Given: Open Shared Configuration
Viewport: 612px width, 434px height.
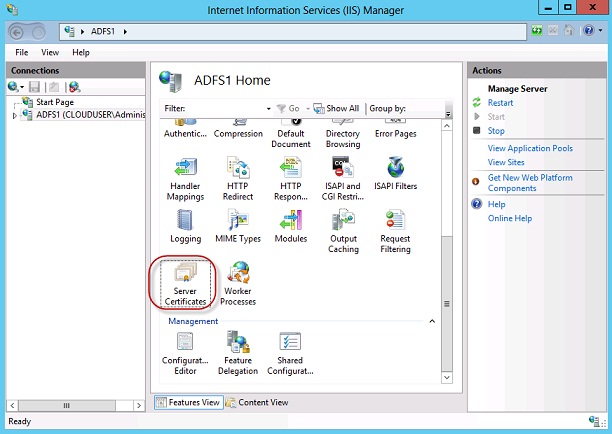Looking at the screenshot, I should 290,354.
